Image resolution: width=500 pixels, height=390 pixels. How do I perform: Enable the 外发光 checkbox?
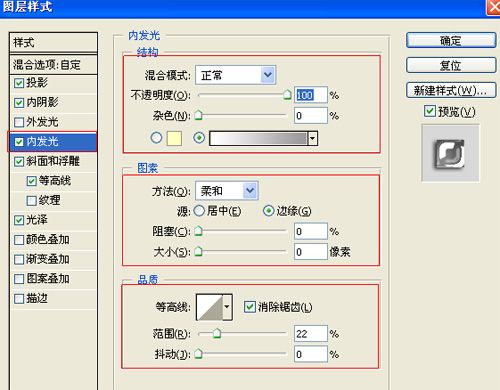pos(19,122)
